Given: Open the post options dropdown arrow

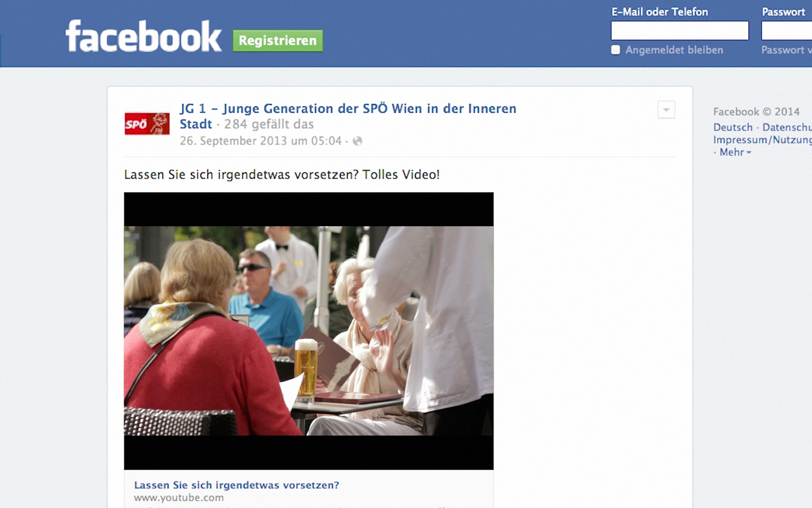Looking at the screenshot, I should pyautogui.click(x=666, y=110).
